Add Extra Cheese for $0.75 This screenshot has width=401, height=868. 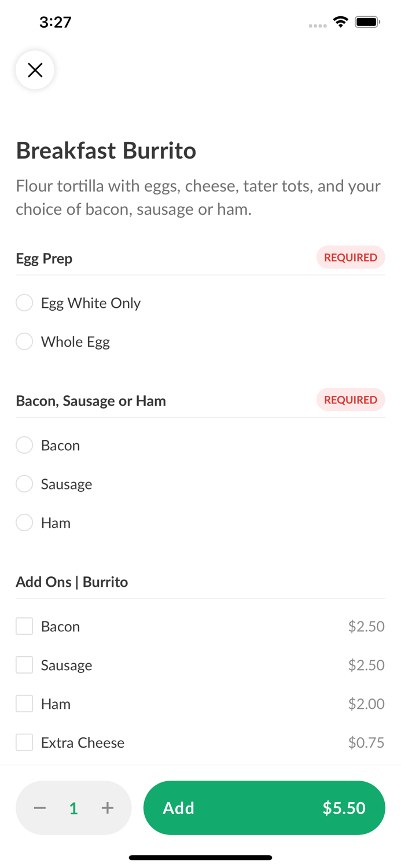(24, 742)
